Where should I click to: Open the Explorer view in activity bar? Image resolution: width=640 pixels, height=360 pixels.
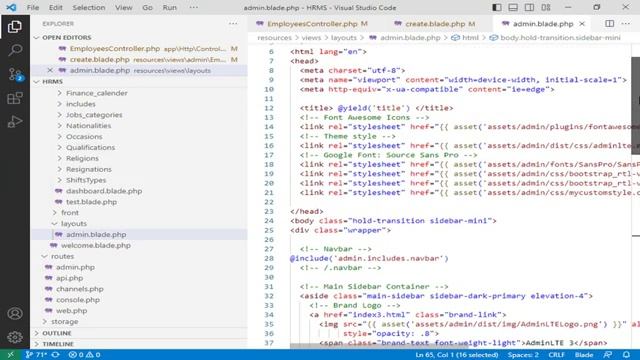pos(15,27)
